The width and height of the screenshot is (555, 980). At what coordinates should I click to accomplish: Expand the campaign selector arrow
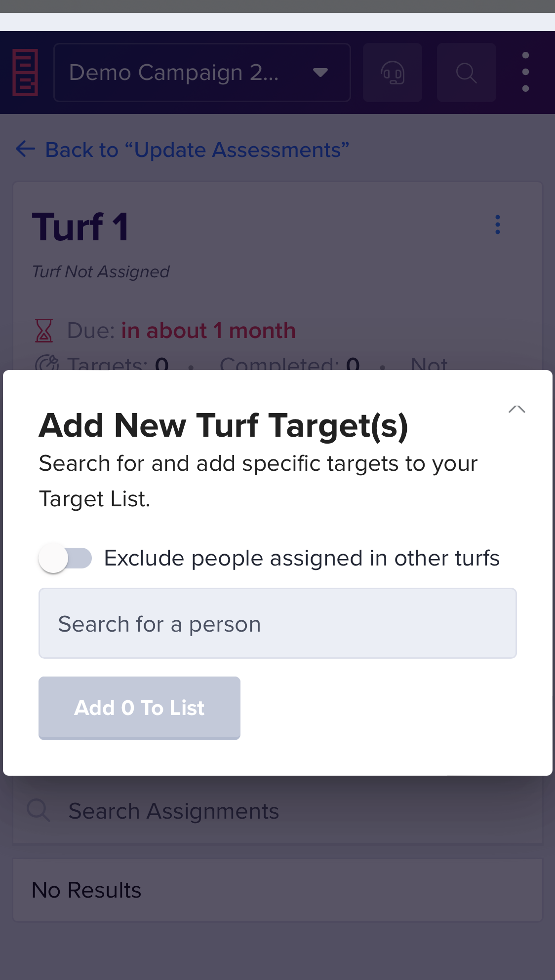(319, 72)
